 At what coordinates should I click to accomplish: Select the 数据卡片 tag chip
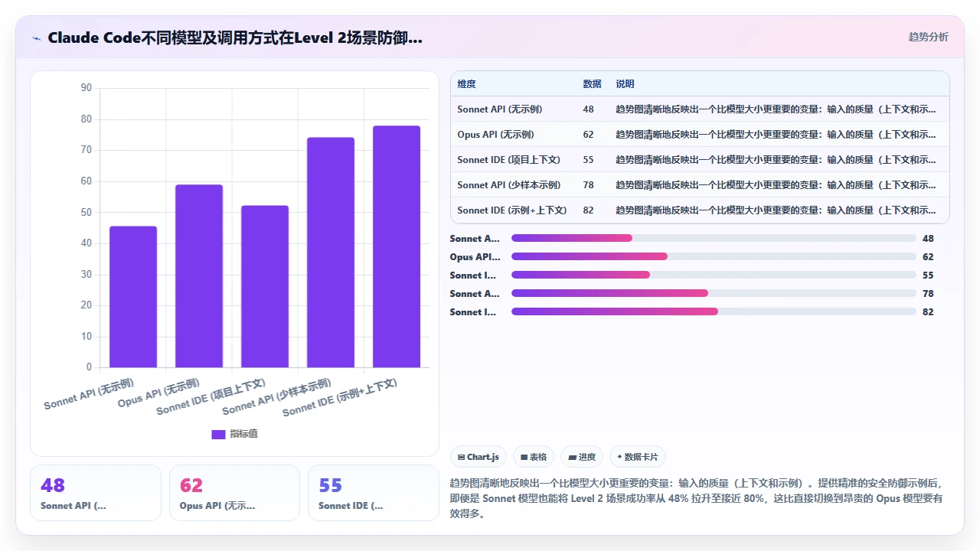point(638,457)
